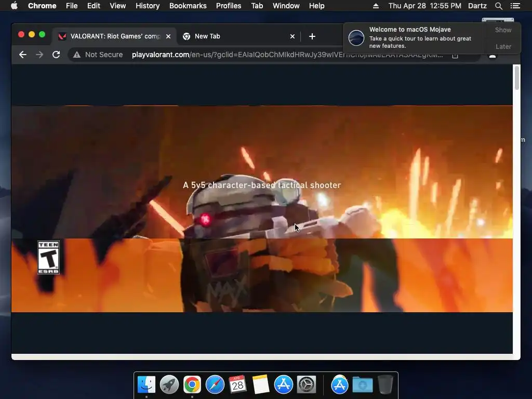Click the ESRB Teen rating badge
532x399 pixels.
pos(48,258)
